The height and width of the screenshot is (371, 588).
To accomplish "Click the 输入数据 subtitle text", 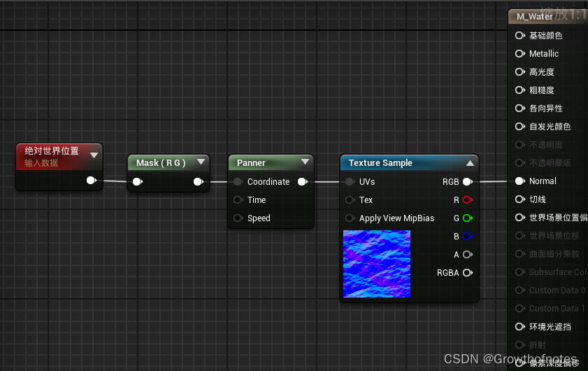I will 41,163.
